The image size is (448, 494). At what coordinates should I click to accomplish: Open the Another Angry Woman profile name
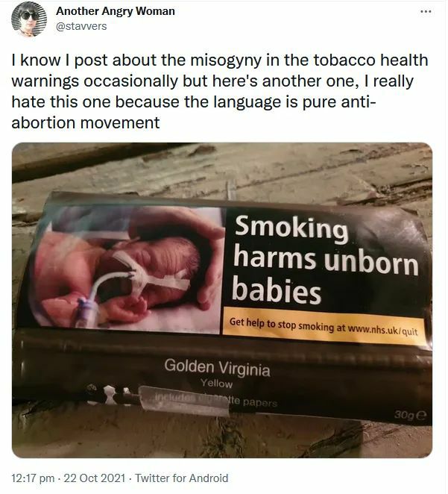pos(115,11)
